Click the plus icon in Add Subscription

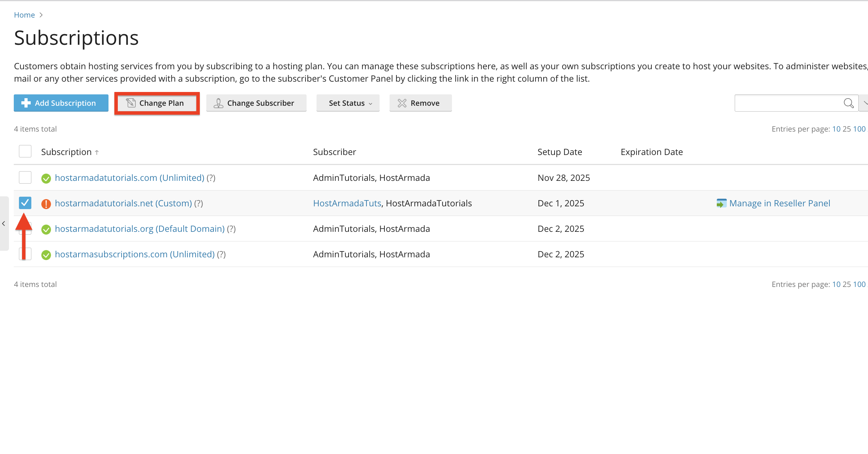click(x=26, y=103)
